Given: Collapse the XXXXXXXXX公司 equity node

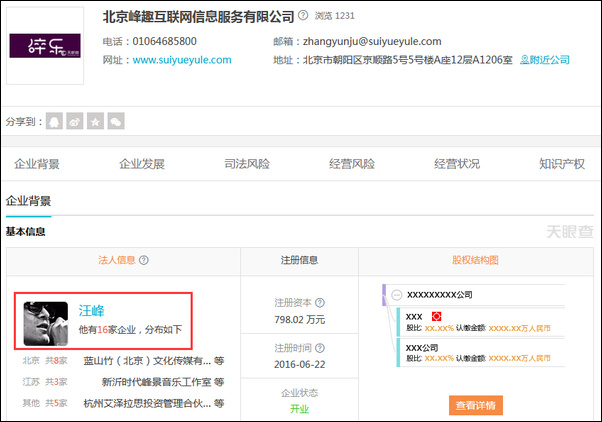Looking at the screenshot, I should (396, 295).
